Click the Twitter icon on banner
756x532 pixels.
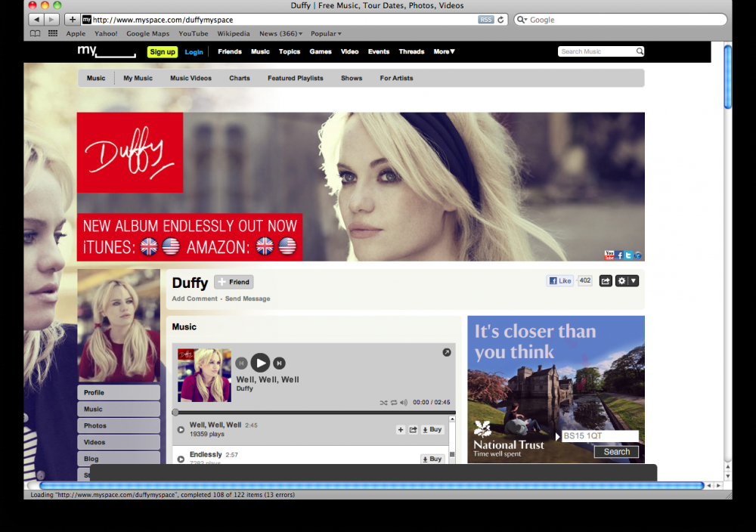pos(628,255)
